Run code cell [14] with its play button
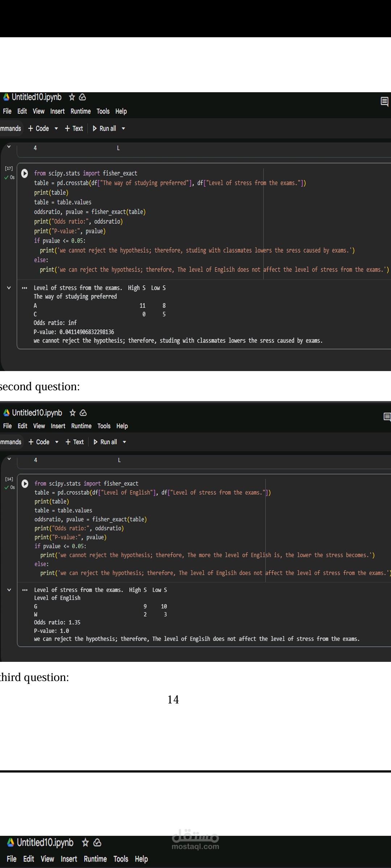 coord(25,484)
